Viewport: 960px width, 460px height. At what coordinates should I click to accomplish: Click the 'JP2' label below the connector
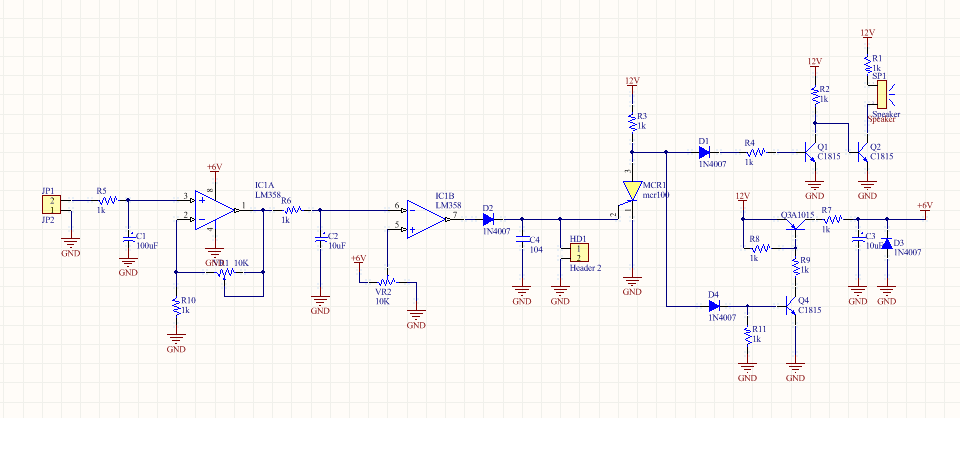(x=48, y=219)
